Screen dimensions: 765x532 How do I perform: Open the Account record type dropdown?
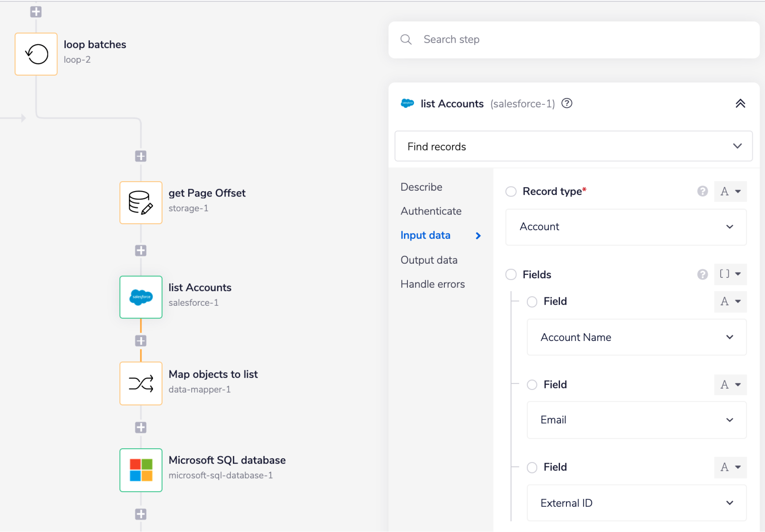click(625, 227)
